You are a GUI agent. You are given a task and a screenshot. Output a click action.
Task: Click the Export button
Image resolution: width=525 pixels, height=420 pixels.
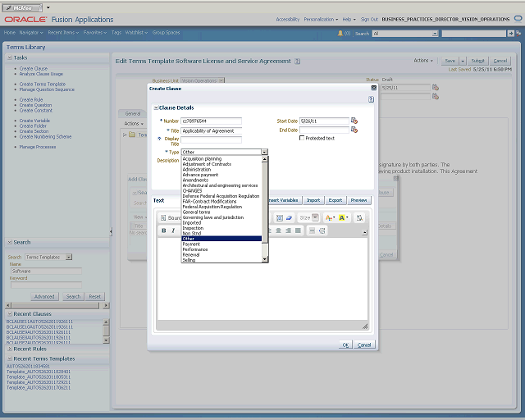click(336, 200)
